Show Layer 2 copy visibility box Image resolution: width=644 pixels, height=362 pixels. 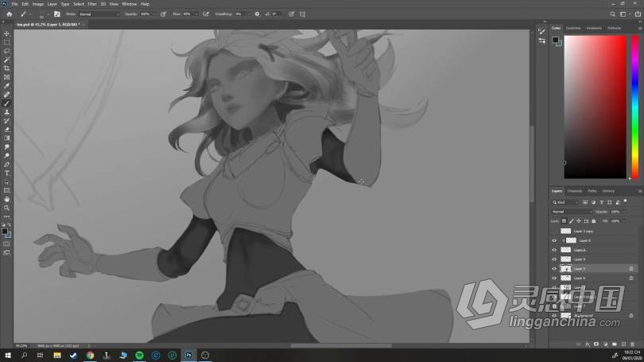[554, 232]
